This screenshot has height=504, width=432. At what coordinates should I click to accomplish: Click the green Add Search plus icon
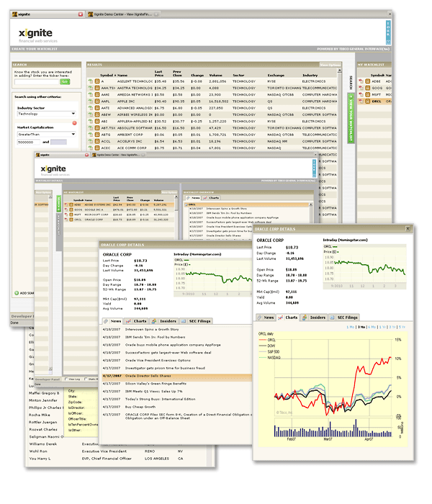(17, 293)
